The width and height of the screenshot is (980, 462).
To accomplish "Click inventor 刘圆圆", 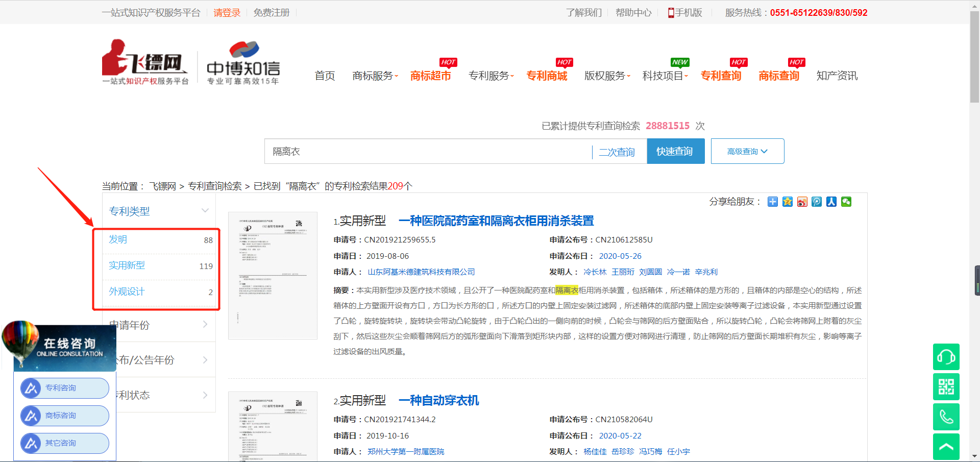I will (651, 272).
